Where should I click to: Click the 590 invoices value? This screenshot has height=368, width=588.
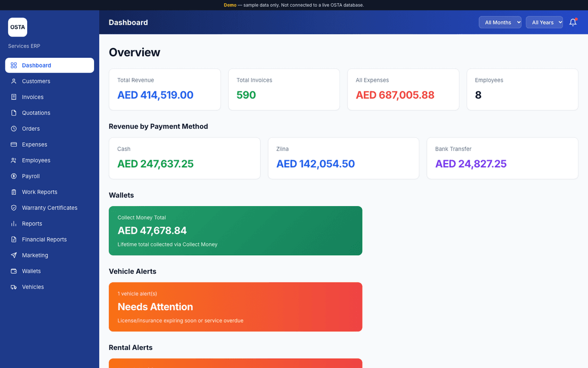pos(246,95)
